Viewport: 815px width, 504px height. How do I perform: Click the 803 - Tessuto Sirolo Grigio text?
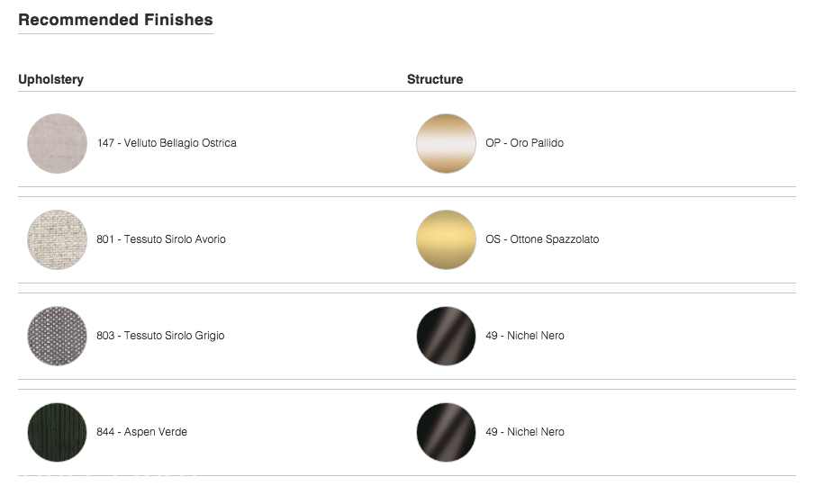160,336
